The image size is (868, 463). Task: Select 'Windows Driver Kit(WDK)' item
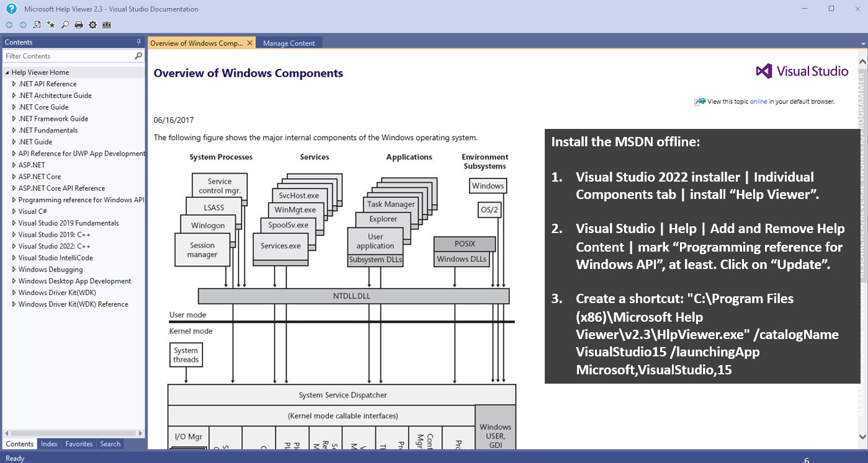[x=57, y=293]
